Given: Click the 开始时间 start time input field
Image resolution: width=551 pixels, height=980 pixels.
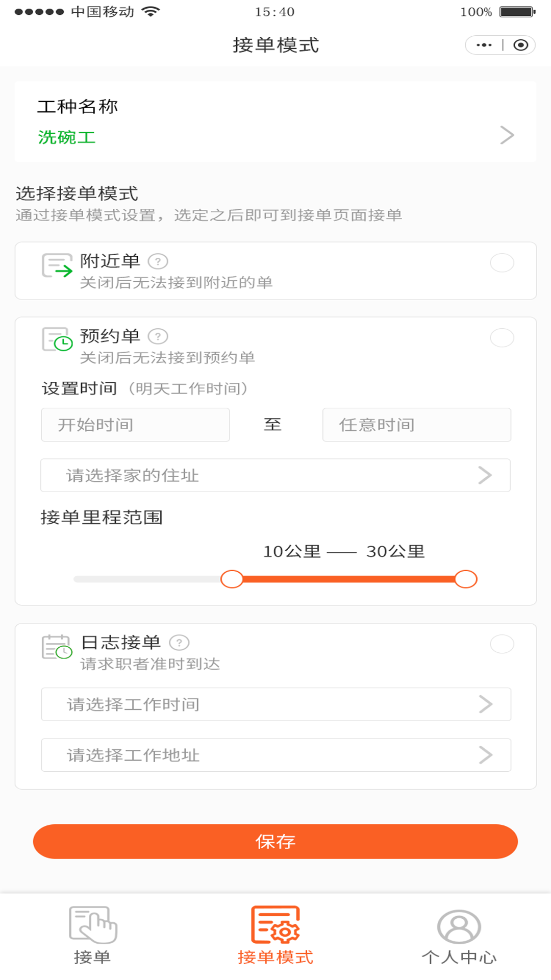Looking at the screenshot, I should pos(135,425).
